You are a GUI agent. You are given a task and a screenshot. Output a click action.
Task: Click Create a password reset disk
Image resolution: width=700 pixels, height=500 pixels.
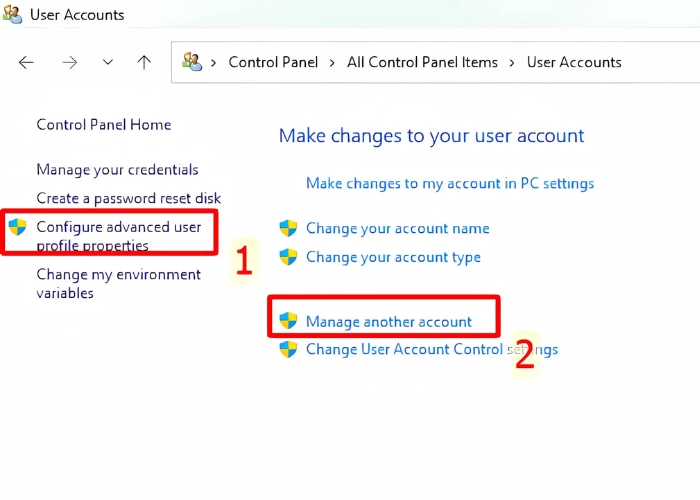tap(128, 198)
